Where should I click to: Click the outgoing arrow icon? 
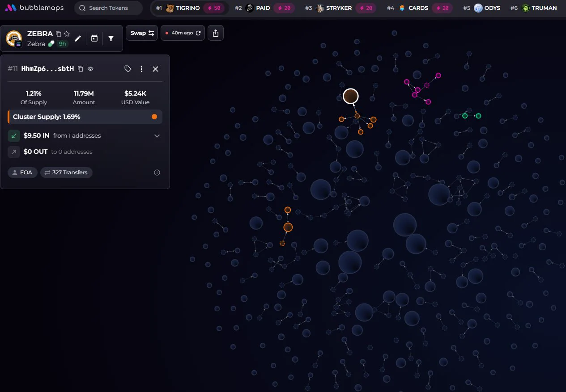click(14, 152)
